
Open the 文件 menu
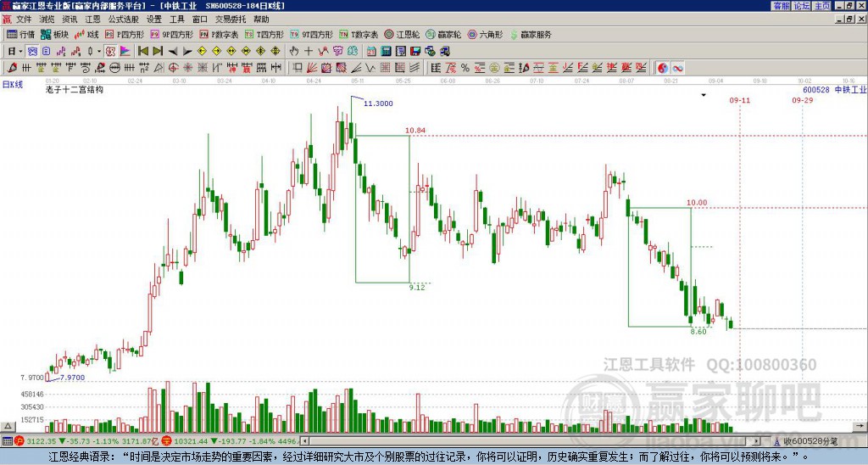tap(24, 20)
